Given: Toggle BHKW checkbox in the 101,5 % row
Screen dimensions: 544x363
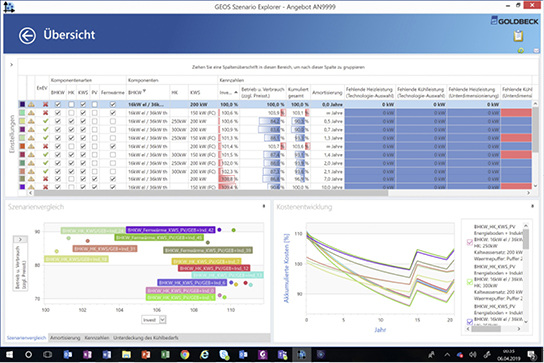Looking at the screenshot, I should point(58,155).
